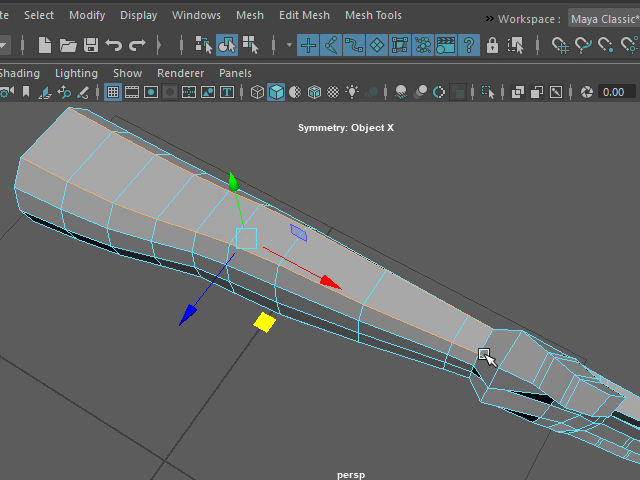The height and width of the screenshot is (480, 640).
Task: Open the Workspace dropdown showing Maya Classic
Action: coord(604,18)
